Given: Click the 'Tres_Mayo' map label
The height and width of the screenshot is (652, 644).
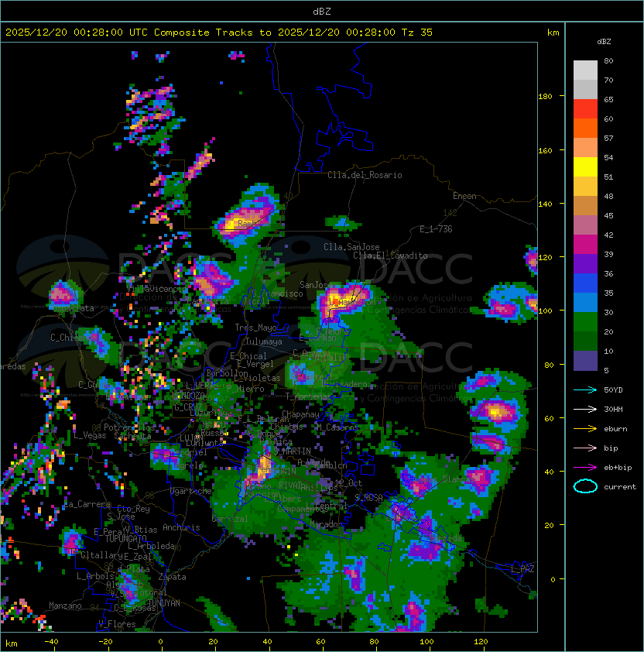Looking at the screenshot, I should click(255, 328).
